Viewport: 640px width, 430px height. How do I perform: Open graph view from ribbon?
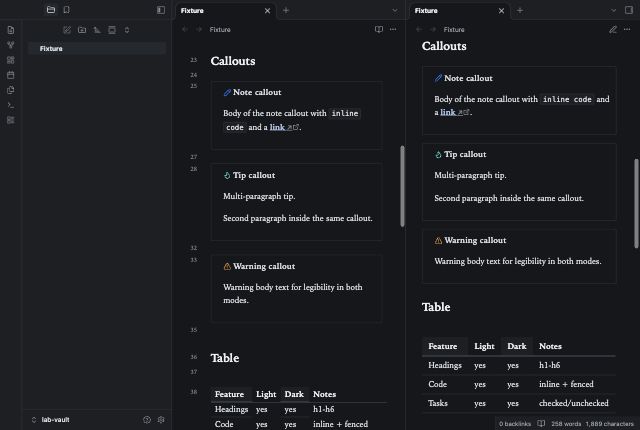pos(11,45)
